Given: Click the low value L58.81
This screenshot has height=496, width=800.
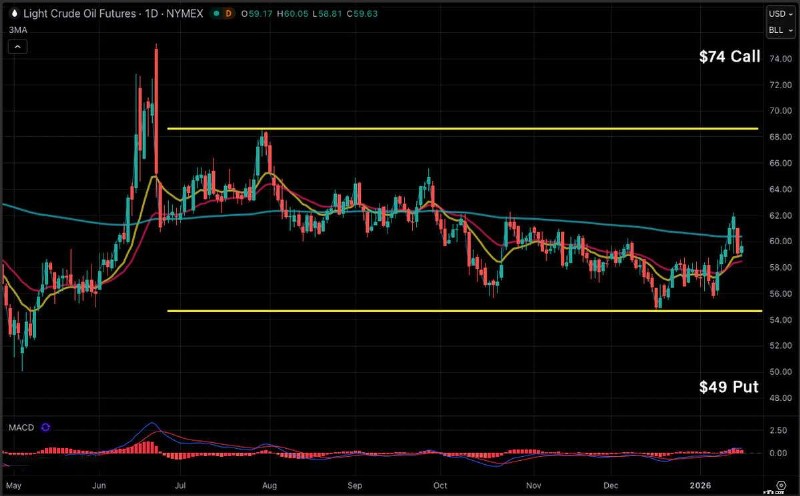Looking at the screenshot, I should coord(327,14).
